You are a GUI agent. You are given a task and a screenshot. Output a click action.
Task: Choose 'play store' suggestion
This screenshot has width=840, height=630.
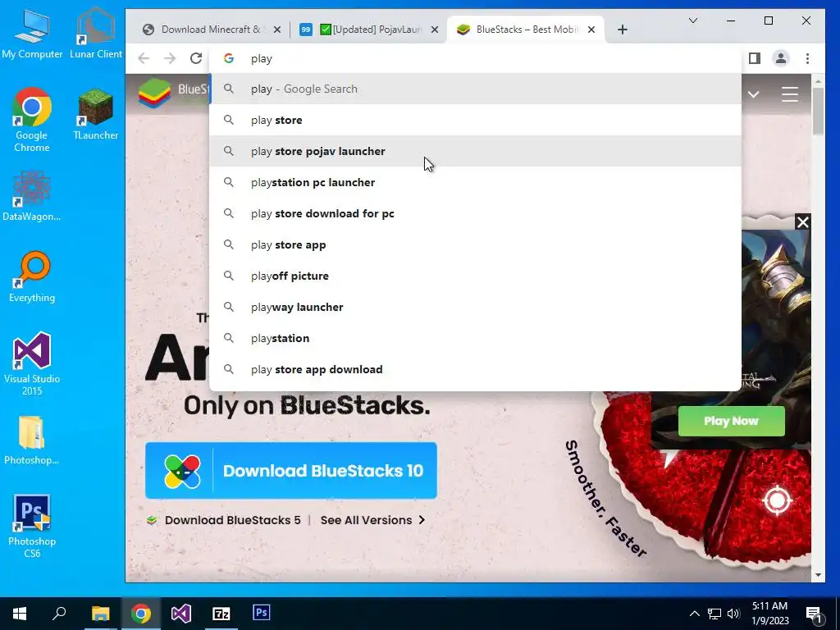[x=475, y=120]
